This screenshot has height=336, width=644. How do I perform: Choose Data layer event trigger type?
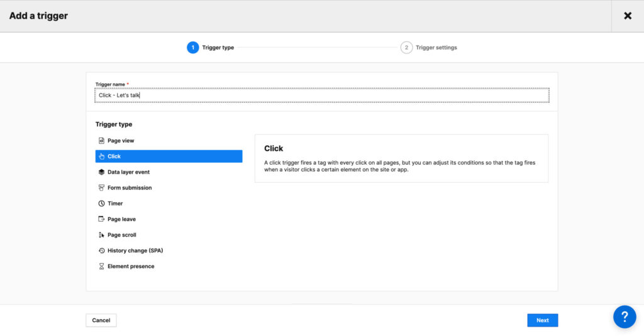tap(128, 172)
